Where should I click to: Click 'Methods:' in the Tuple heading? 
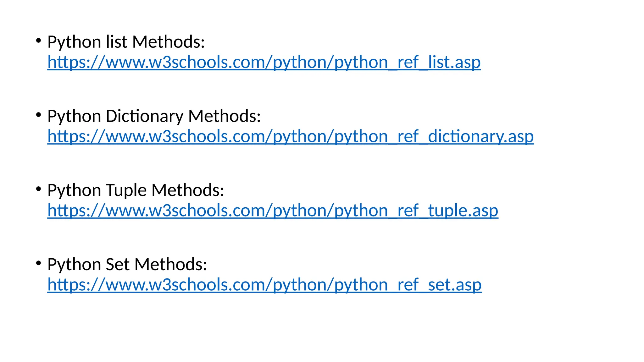188,190
